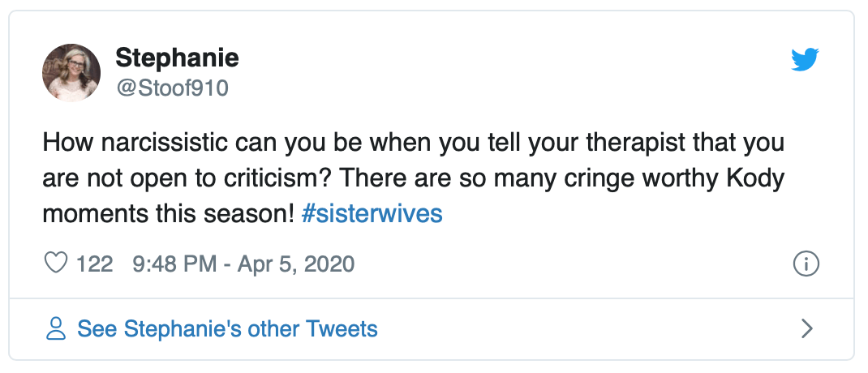Open Stephanie's profile photo

[x=71, y=73]
